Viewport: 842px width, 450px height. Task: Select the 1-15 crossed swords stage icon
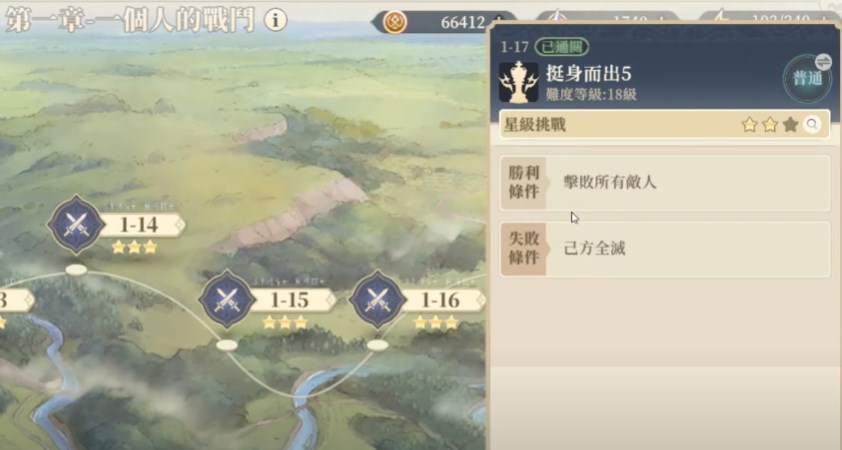227,299
